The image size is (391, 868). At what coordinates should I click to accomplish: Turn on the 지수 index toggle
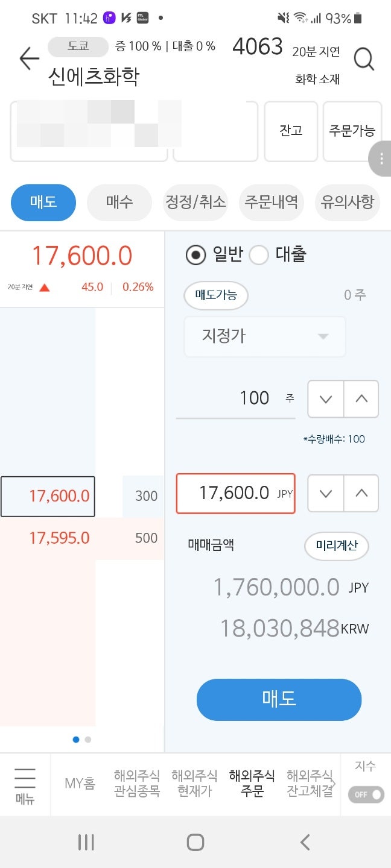pyautogui.click(x=365, y=794)
